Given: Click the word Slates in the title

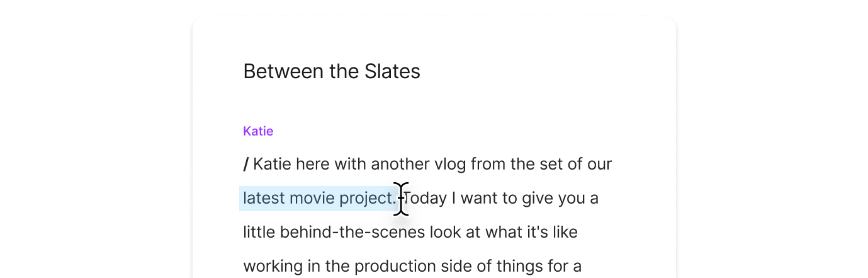Looking at the screenshot, I should click(392, 71).
